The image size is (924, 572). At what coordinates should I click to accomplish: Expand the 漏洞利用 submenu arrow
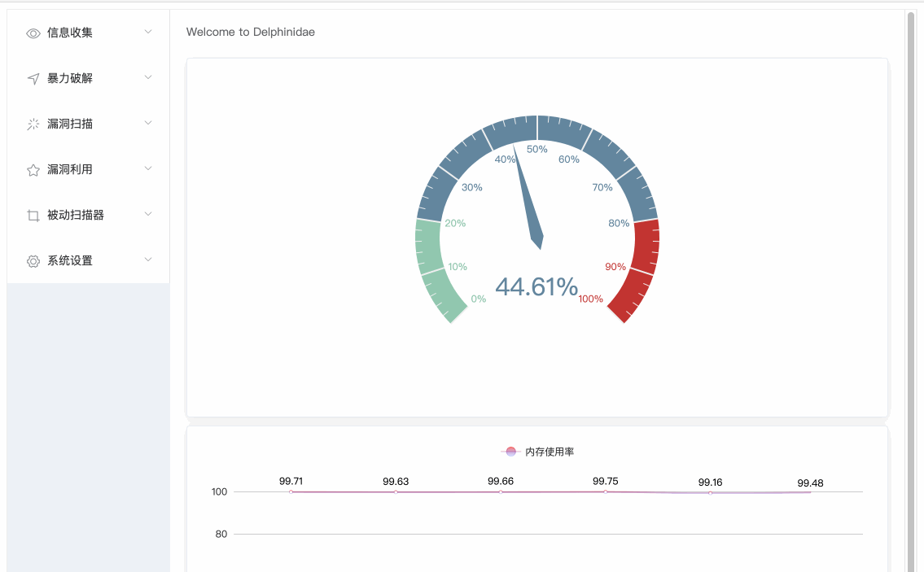(148, 168)
